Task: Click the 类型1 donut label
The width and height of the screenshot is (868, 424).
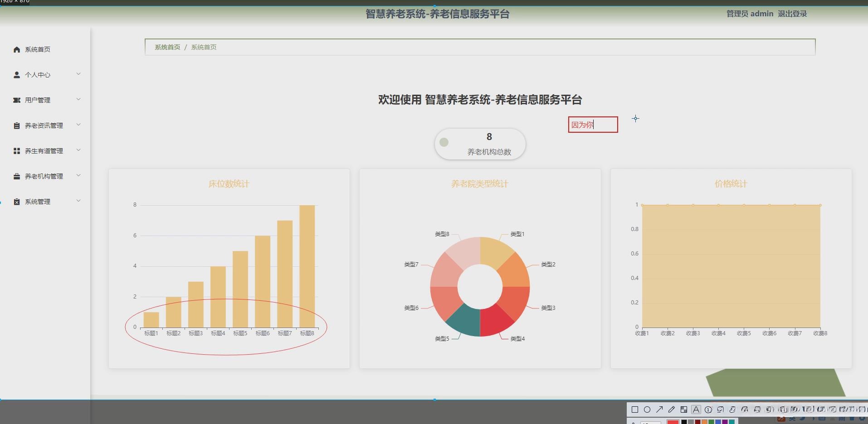Action: (x=517, y=234)
